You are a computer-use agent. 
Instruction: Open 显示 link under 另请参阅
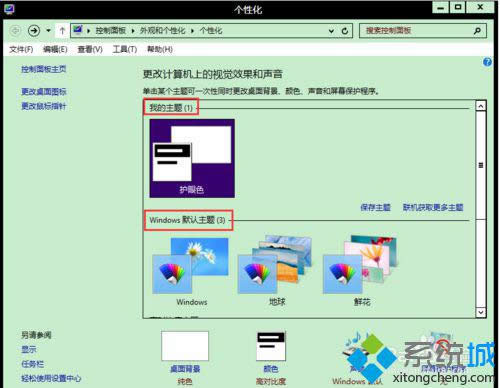pos(29,349)
